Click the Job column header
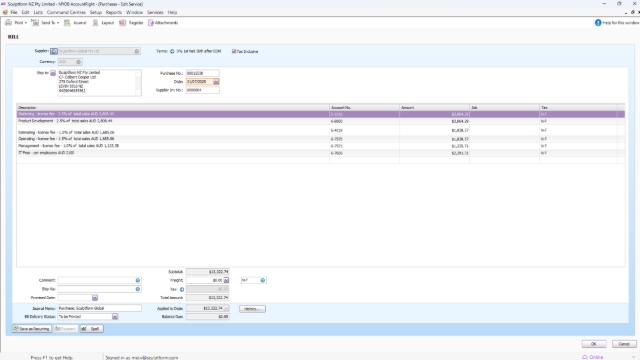 point(504,107)
